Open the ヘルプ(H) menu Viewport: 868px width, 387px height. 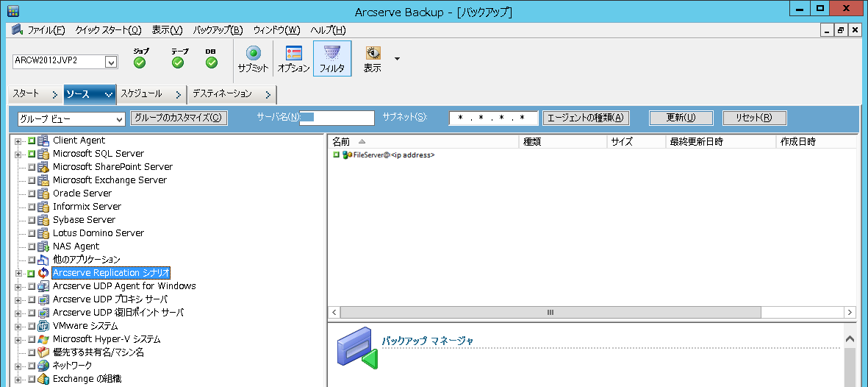329,30
